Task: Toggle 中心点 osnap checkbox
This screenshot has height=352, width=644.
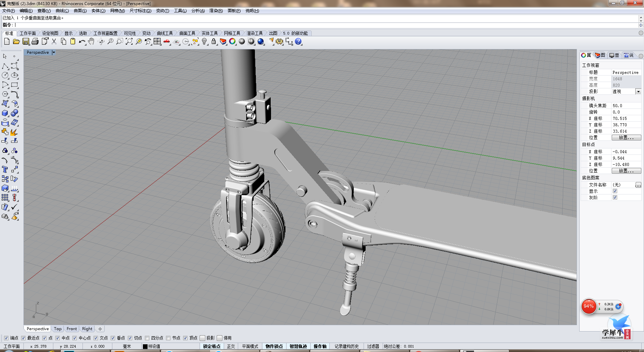Action: pyautogui.click(x=74, y=338)
